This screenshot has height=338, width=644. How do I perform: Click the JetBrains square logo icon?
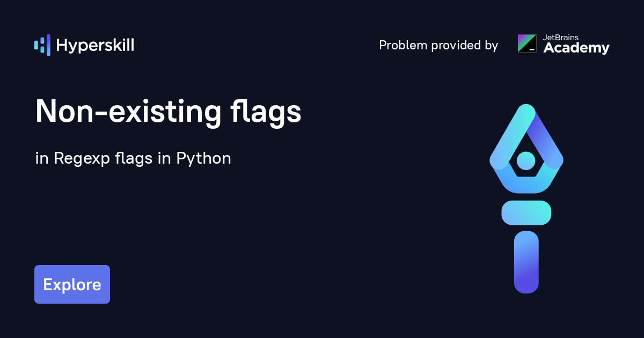pos(526,43)
